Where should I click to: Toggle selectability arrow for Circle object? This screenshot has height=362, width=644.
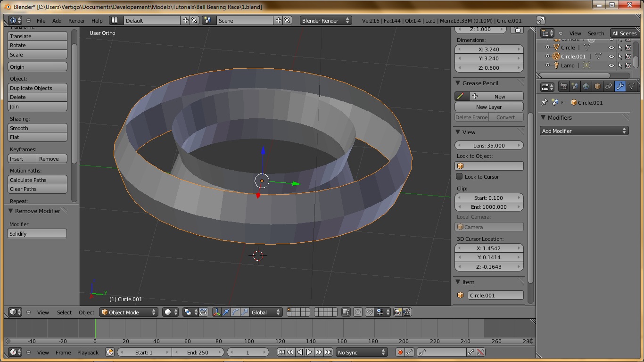coord(620,48)
